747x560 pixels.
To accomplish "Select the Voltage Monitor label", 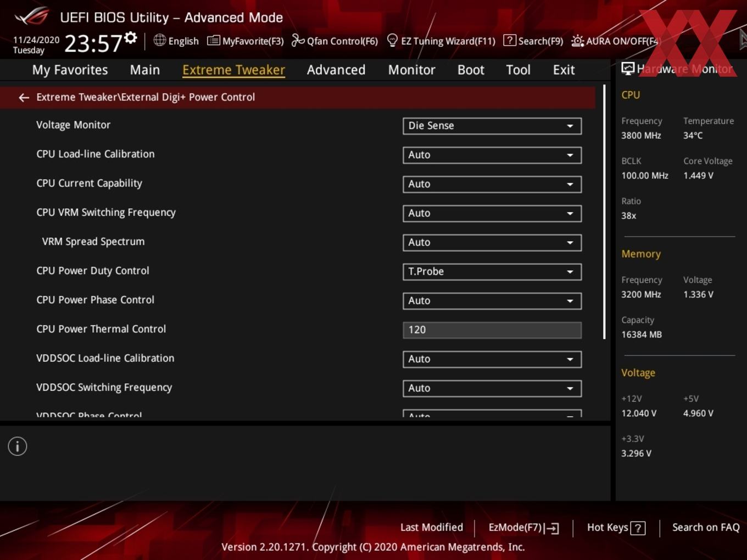I will (73, 125).
